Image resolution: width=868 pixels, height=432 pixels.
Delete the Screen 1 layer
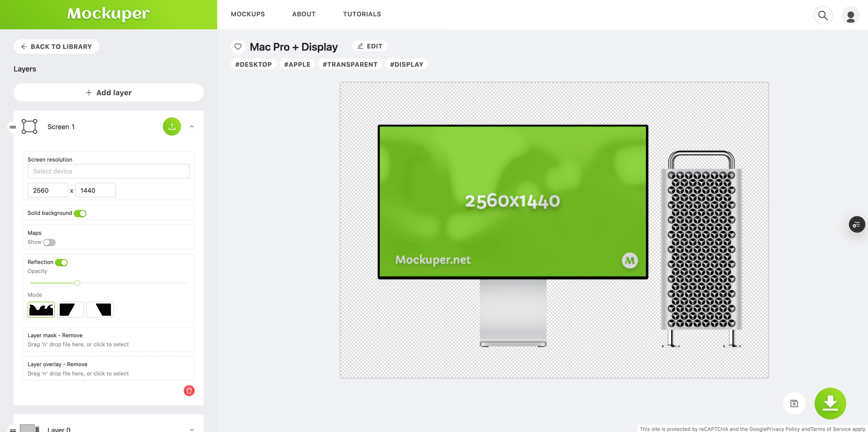189,390
